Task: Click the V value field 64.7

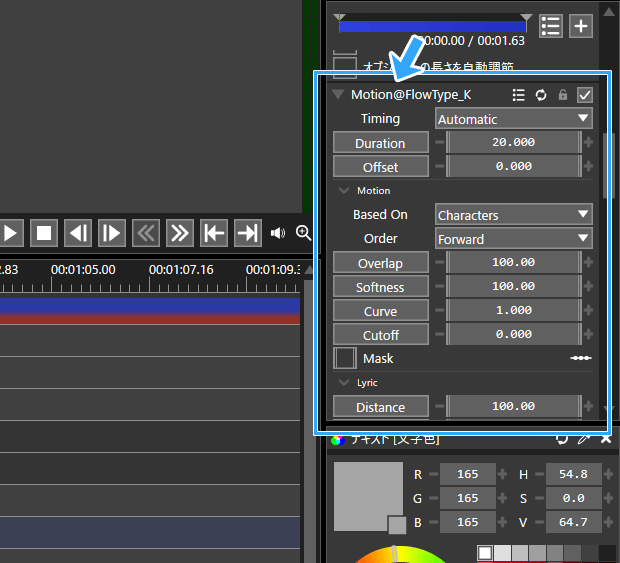Action: (573, 522)
